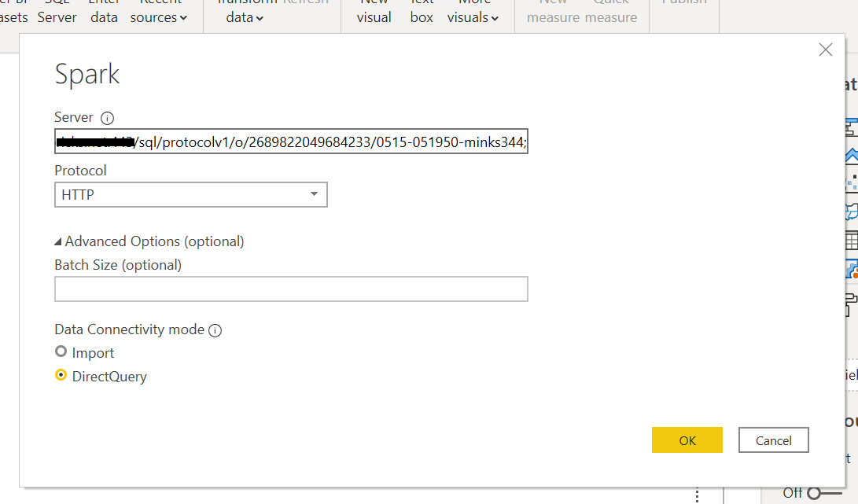858x504 pixels.
Task: Click SQL Server in the ribbon
Action: point(57,12)
